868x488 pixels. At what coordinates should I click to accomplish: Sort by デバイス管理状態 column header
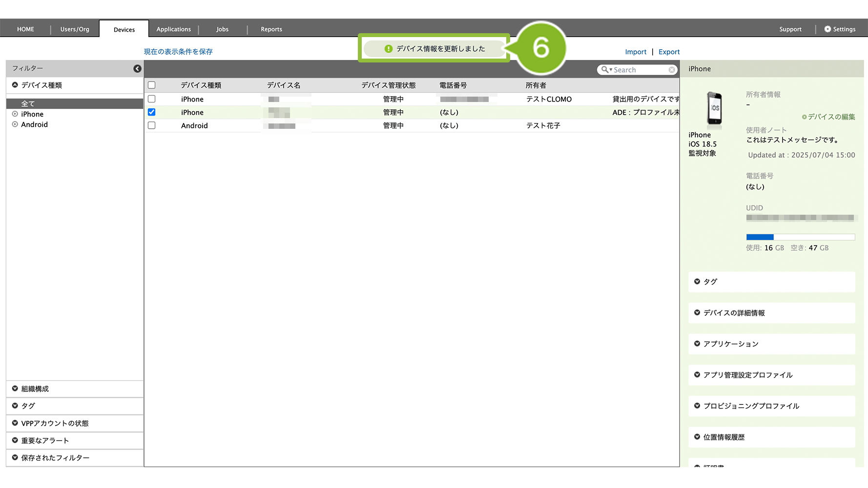tap(389, 85)
